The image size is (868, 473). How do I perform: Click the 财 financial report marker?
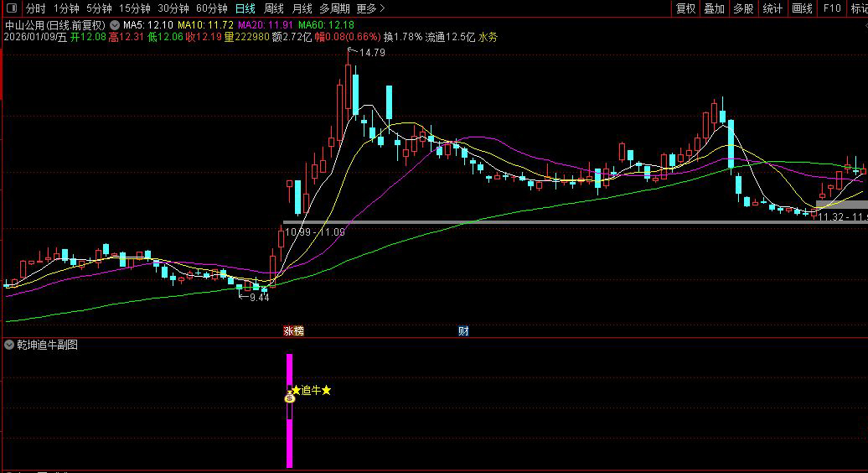tap(463, 331)
